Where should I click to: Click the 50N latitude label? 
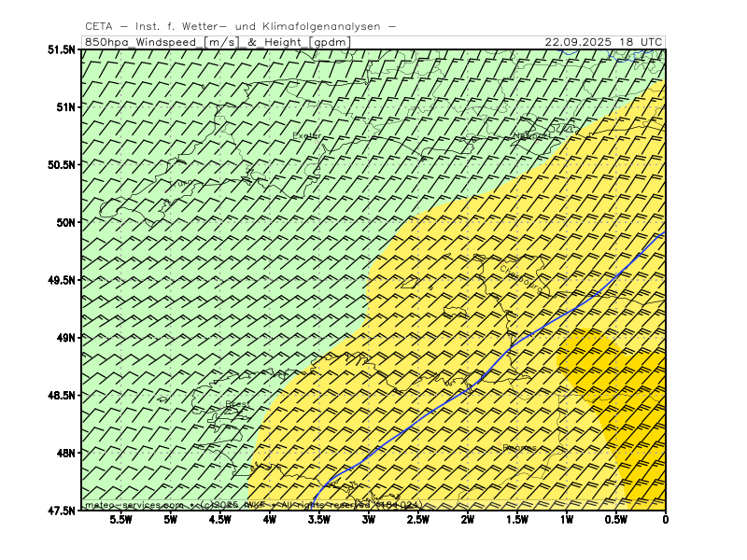(65, 222)
